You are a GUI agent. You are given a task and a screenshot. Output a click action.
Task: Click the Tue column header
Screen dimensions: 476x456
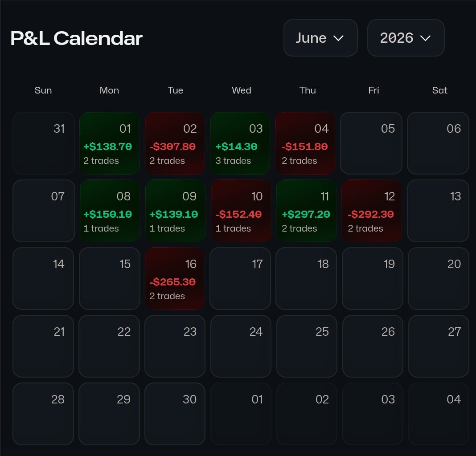pos(176,90)
